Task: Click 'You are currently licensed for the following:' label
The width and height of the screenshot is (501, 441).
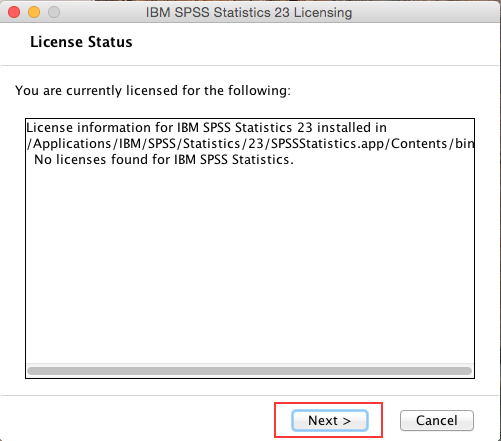Action: (x=153, y=91)
